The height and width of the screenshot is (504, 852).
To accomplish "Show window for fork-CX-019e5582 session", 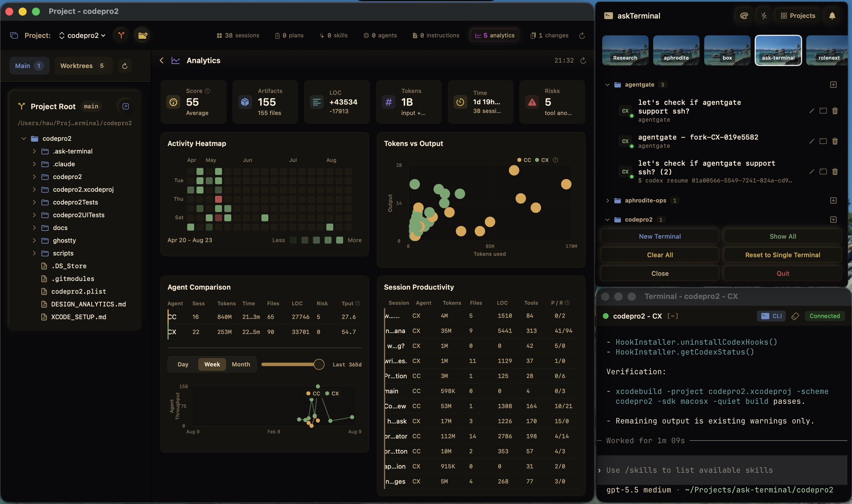I will point(823,141).
